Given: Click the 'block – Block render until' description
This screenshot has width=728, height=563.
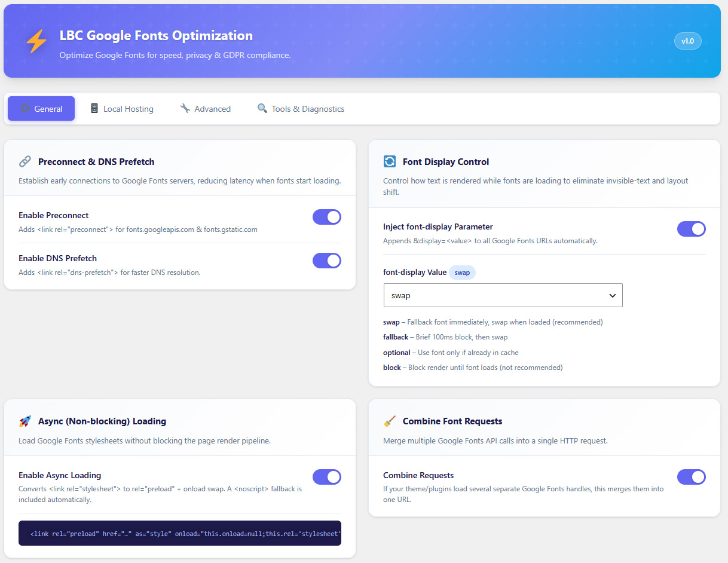Looking at the screenshot, I should click(473, 368).
